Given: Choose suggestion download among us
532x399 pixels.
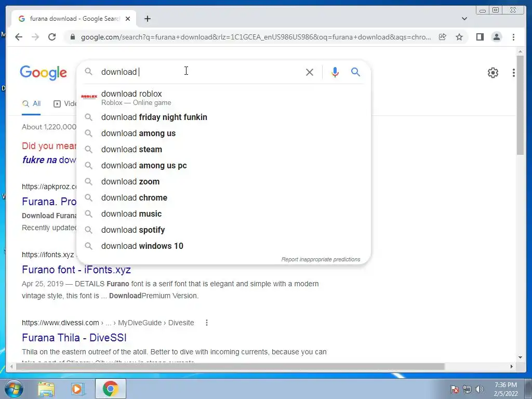Looking at the screenshot, I should 224,134.
